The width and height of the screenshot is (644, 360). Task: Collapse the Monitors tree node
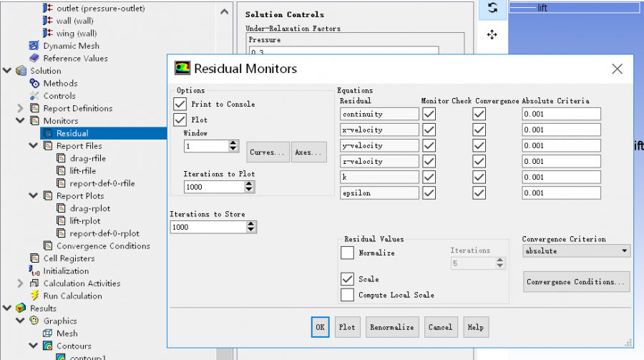[x=20, y=121]
